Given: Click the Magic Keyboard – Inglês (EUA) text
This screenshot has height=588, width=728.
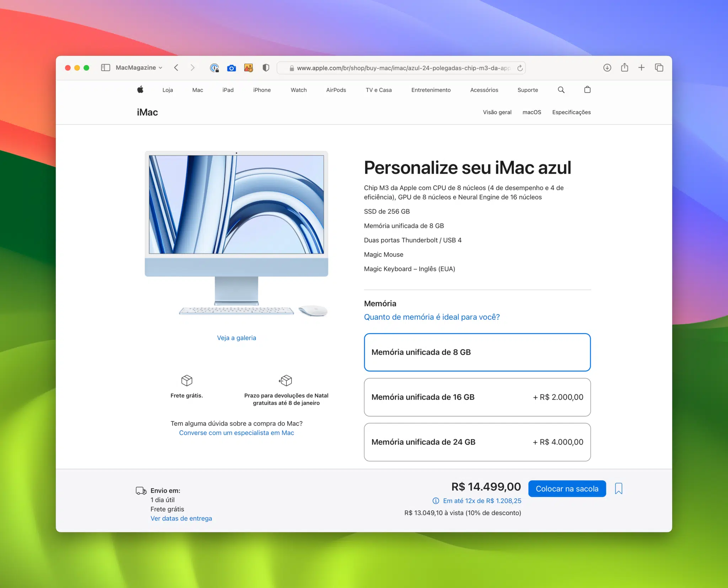Looking at the screenshot, I should tap(409, 269).
